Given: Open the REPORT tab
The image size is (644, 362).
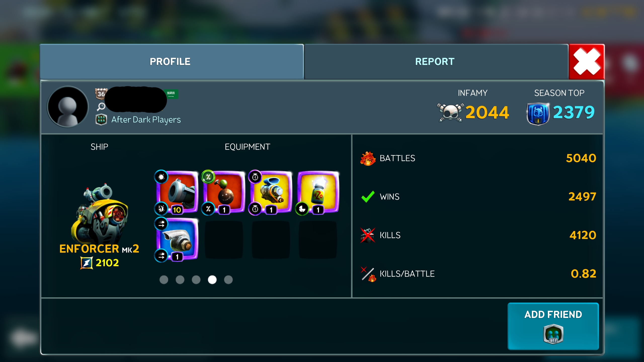Looking at the screenshot, I should [x=436, y=62].
